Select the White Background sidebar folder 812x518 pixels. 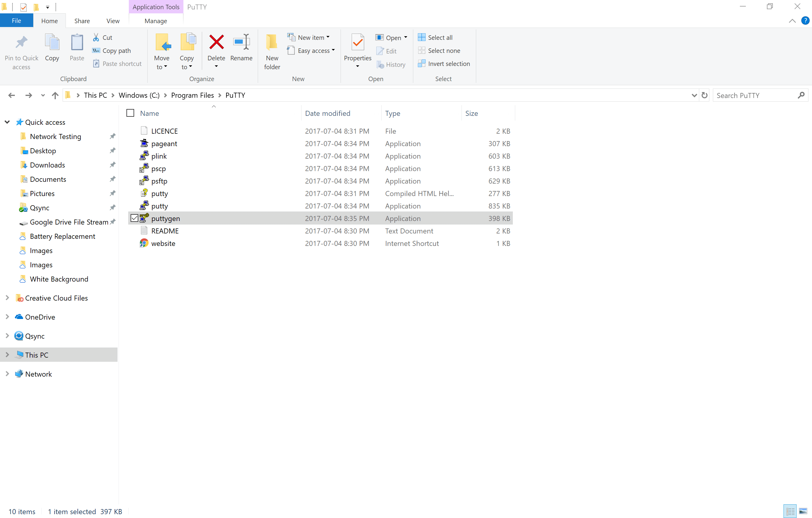59,279
